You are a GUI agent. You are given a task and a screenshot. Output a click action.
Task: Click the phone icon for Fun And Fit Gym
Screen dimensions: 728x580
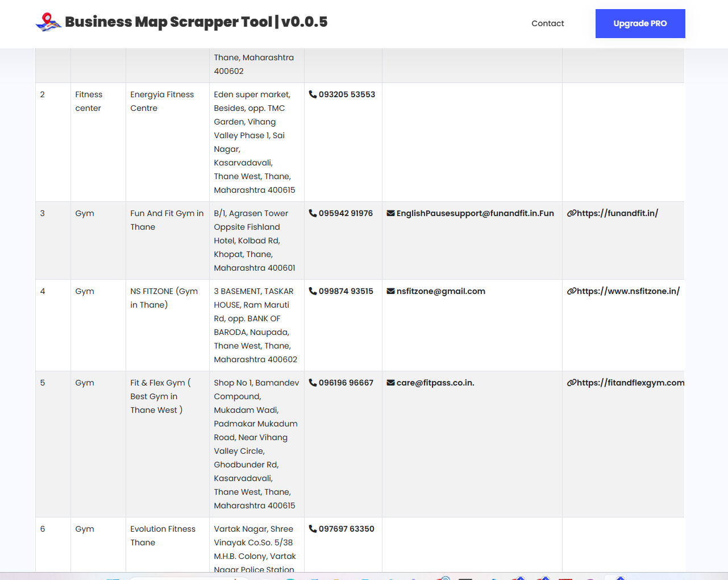pyautogui.click(x=312, y=213)
